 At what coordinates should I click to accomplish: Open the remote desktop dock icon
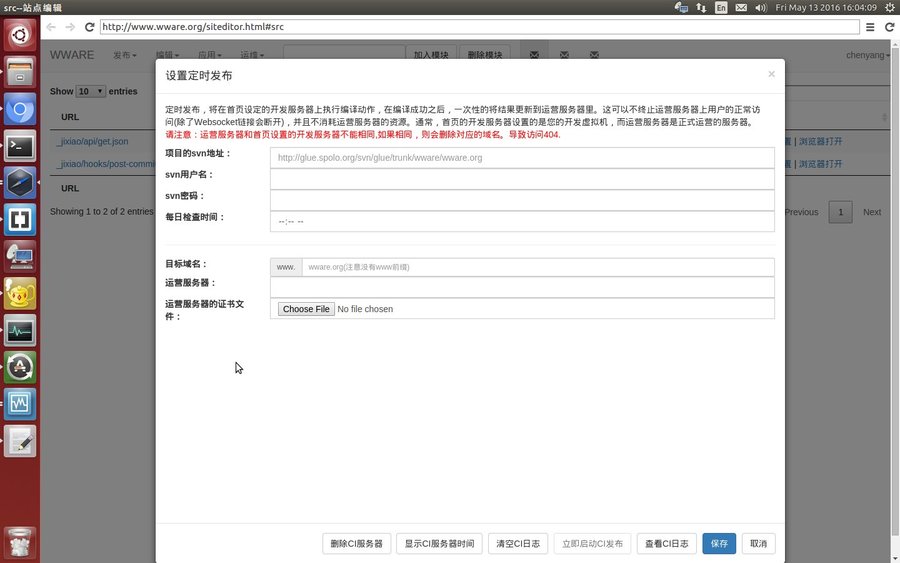pos(20,256)
